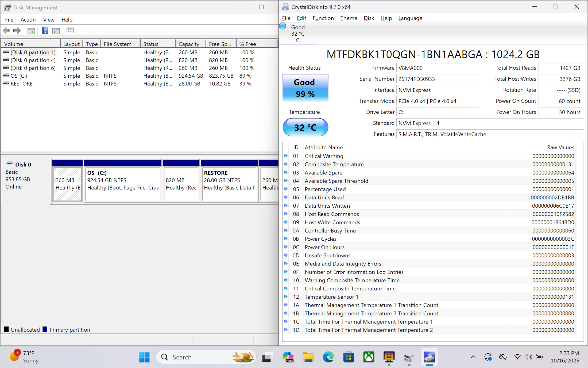The width and height of the screenshot is (588, 368).
Task: Click the Good 99 % health status button
Action: [x=305, y=88]
